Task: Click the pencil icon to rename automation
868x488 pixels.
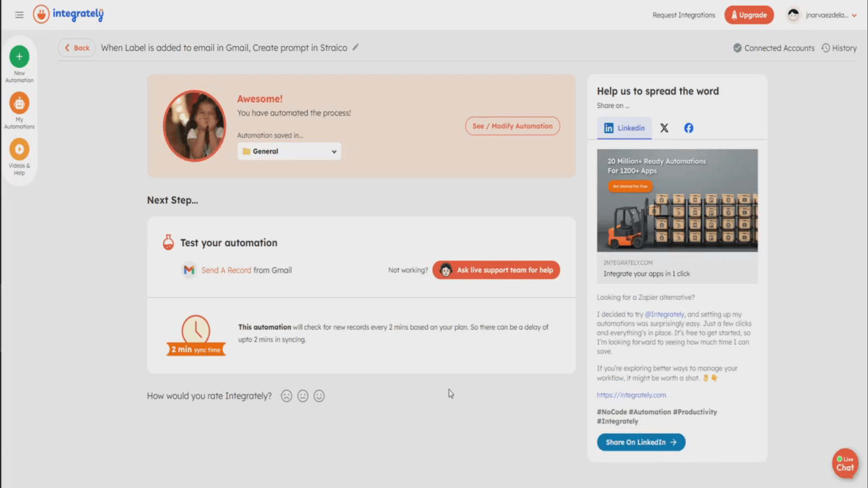Action: coord(356,47)
